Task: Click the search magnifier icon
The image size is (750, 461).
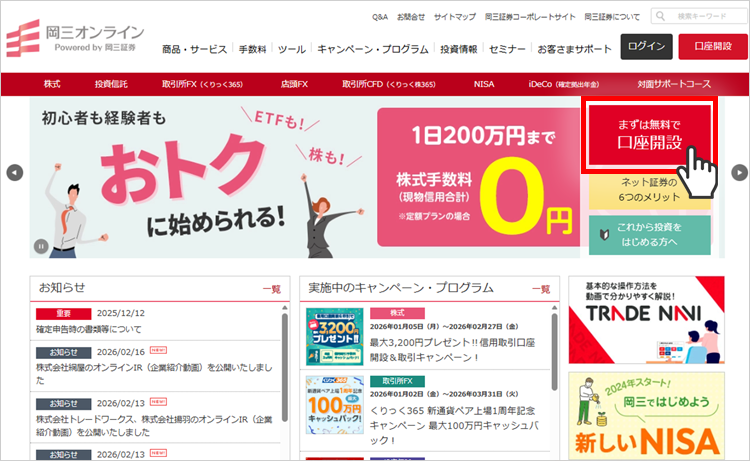Action: (x=661, y=16)
